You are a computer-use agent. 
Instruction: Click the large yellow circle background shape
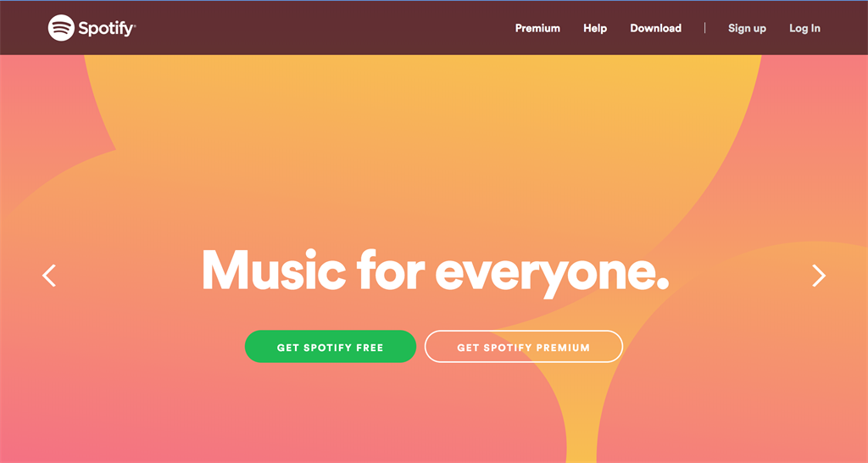click(420, 138)
